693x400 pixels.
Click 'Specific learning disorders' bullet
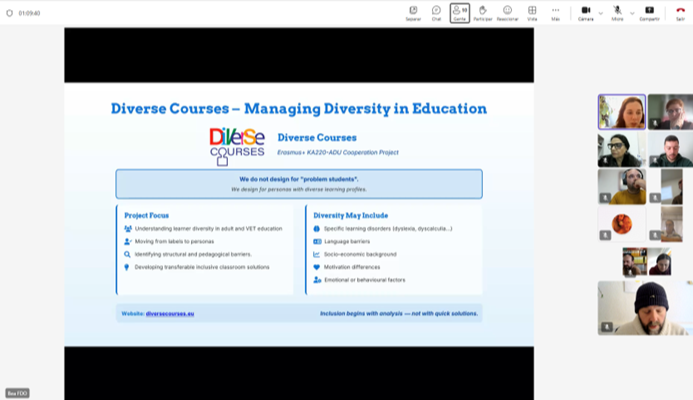tap(388, 229)
